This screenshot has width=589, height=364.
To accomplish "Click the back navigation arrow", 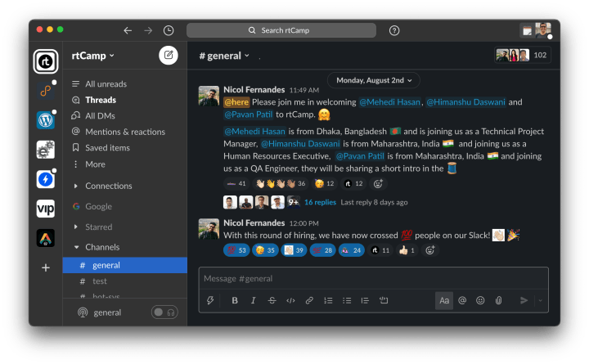I will click(x=128, y=30).
